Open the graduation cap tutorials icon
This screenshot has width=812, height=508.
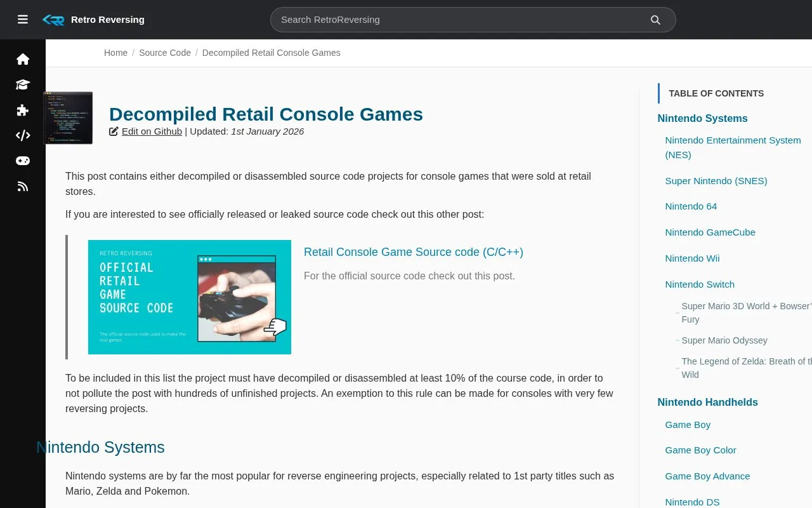[x=23, y=84]
